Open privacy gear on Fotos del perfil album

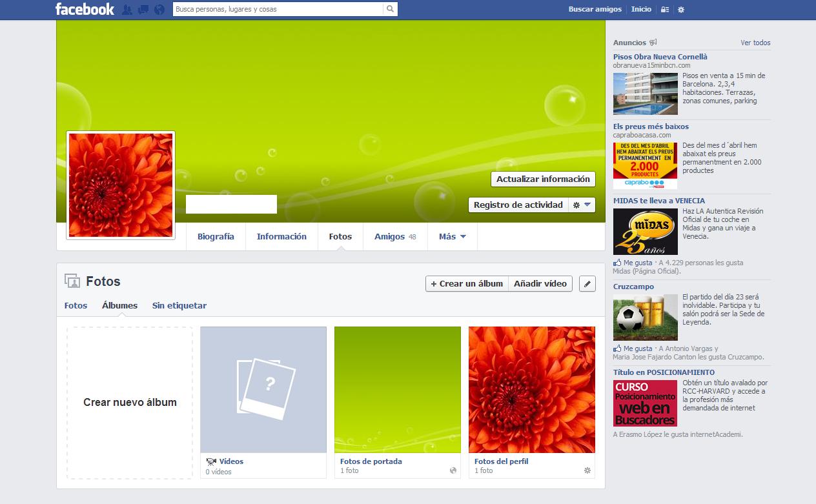click(587, 470)
